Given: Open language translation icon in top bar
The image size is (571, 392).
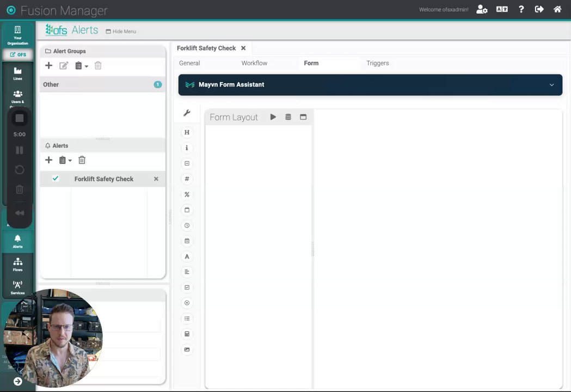Looking at the screenshot, I should tap(502, 9).
